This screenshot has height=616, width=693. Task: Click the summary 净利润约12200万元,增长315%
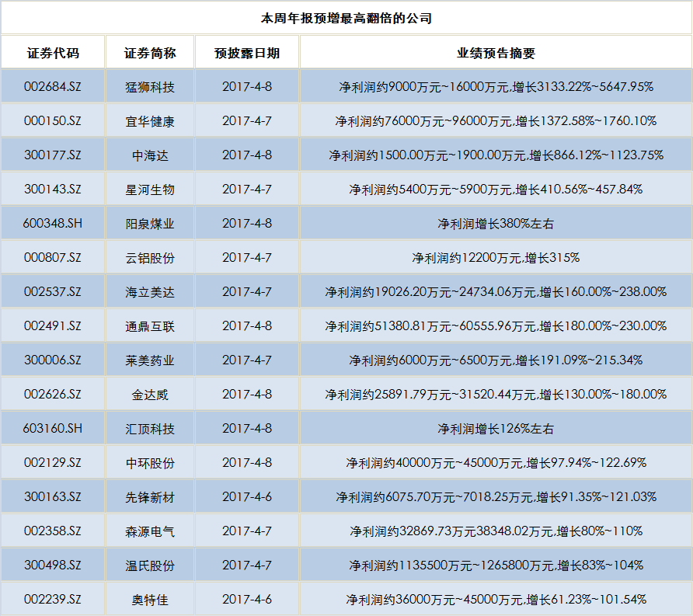pos(496,258)
